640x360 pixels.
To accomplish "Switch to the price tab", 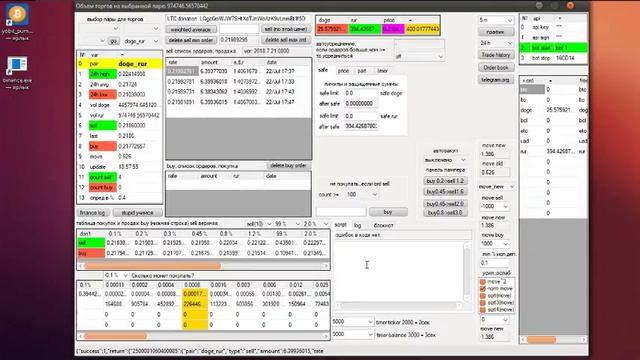I will pyautogui.click(x=343, y=71).
